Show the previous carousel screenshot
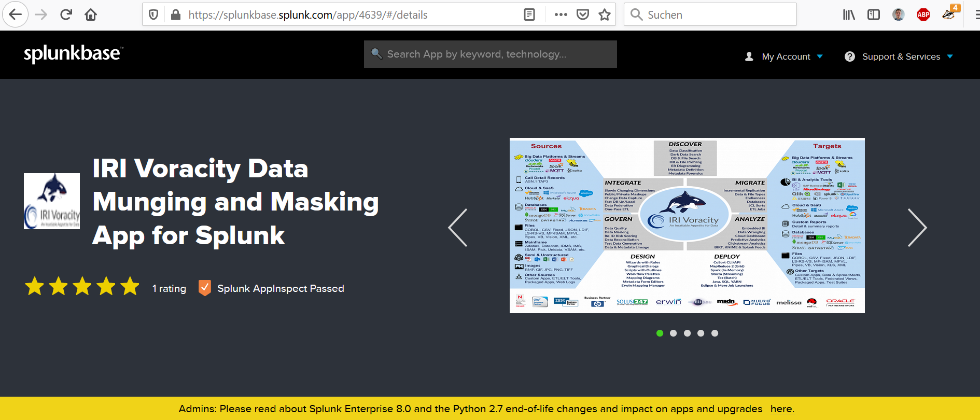This screenshot has width=980, height=420. [x=458, y=228]
